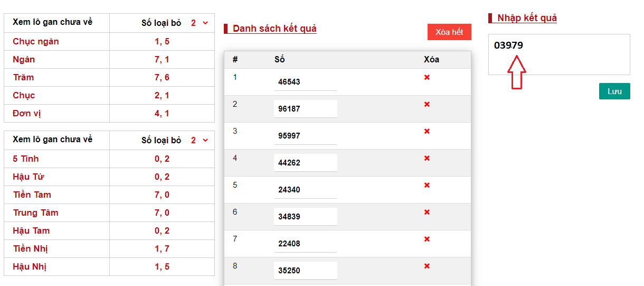
Task: Delete result row 1 with number 46543
Action: pos(427,78)
